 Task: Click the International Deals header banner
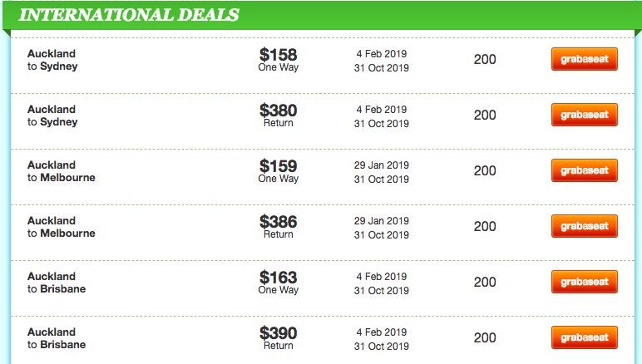point(321,15)
